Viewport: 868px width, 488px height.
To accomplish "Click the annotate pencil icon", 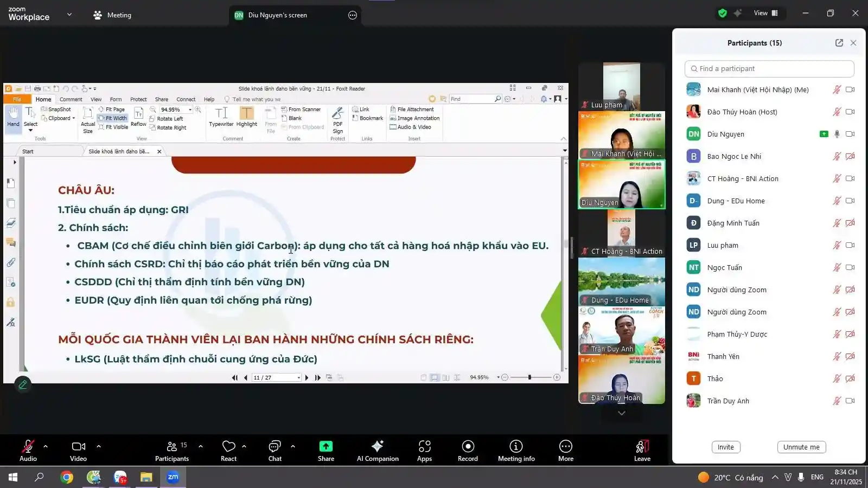I will 23,384.
